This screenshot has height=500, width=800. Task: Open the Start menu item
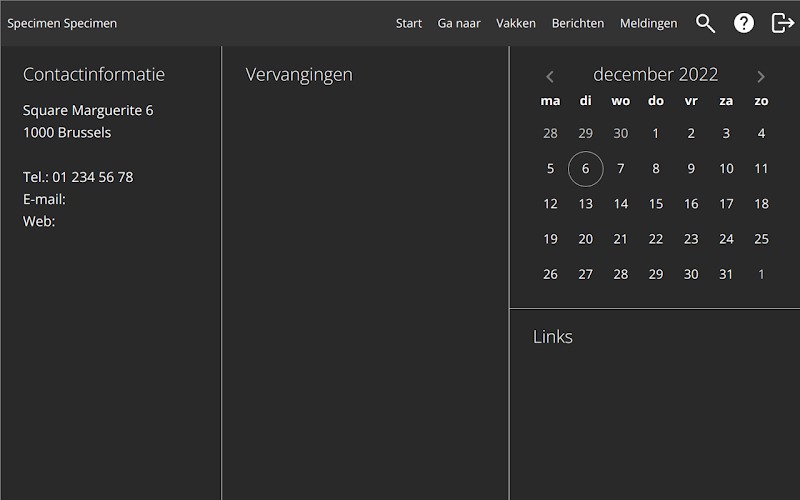(409, 23)
